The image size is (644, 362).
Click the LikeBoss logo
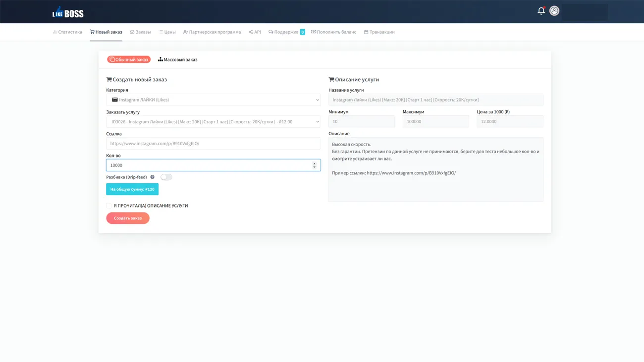tap(68, 12)
